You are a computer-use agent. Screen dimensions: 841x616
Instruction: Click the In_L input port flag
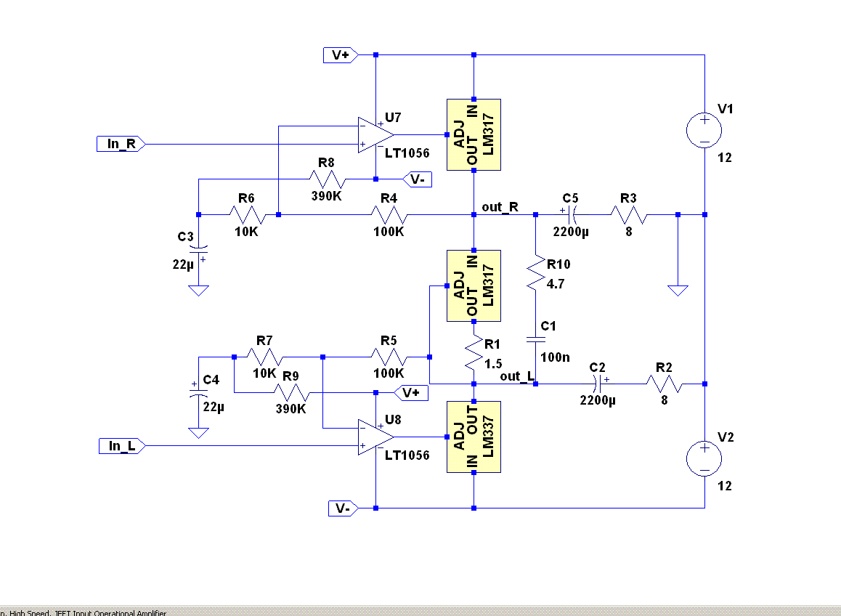tap(122, 446)
